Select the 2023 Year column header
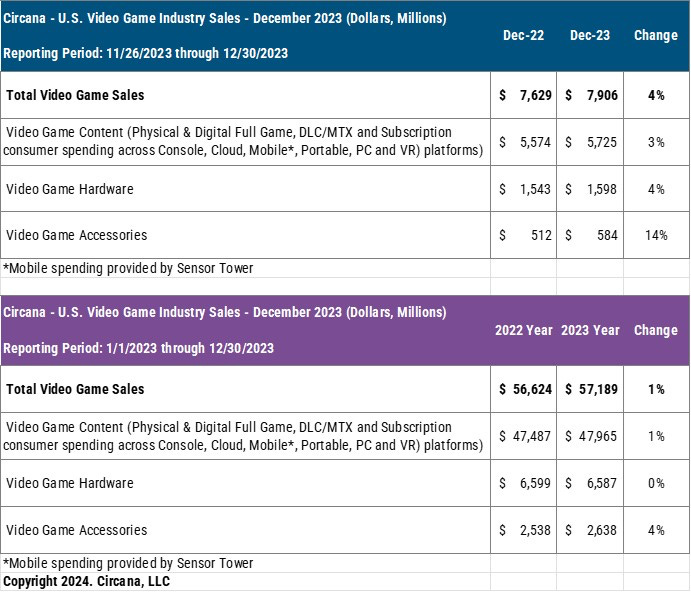 coord(590,330)
